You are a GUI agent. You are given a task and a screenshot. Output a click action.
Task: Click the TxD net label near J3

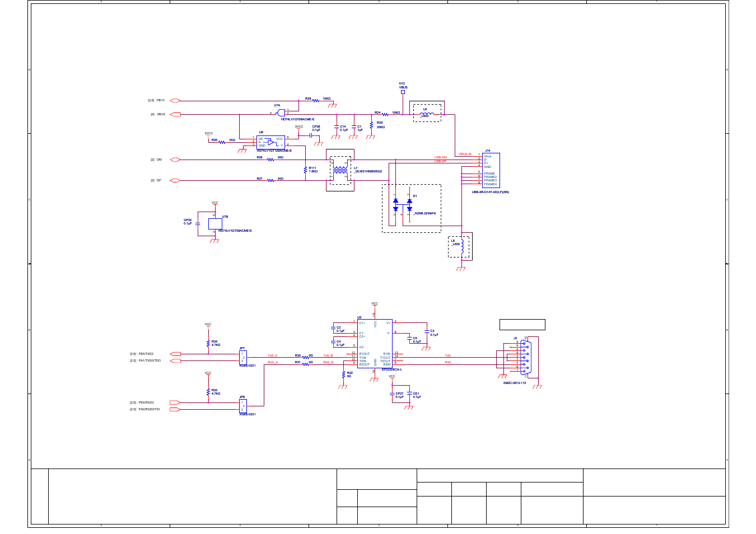coord(448,355)
